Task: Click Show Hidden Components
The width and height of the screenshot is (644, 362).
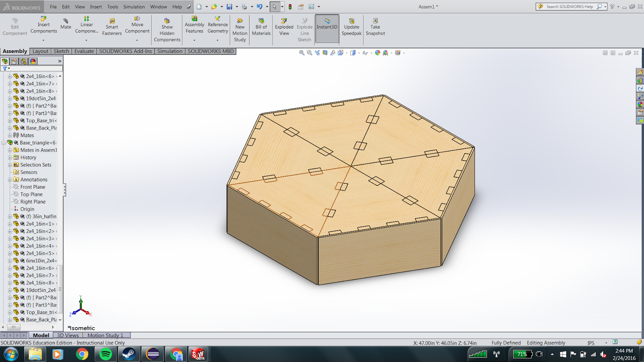Action: tap(167, 30)
